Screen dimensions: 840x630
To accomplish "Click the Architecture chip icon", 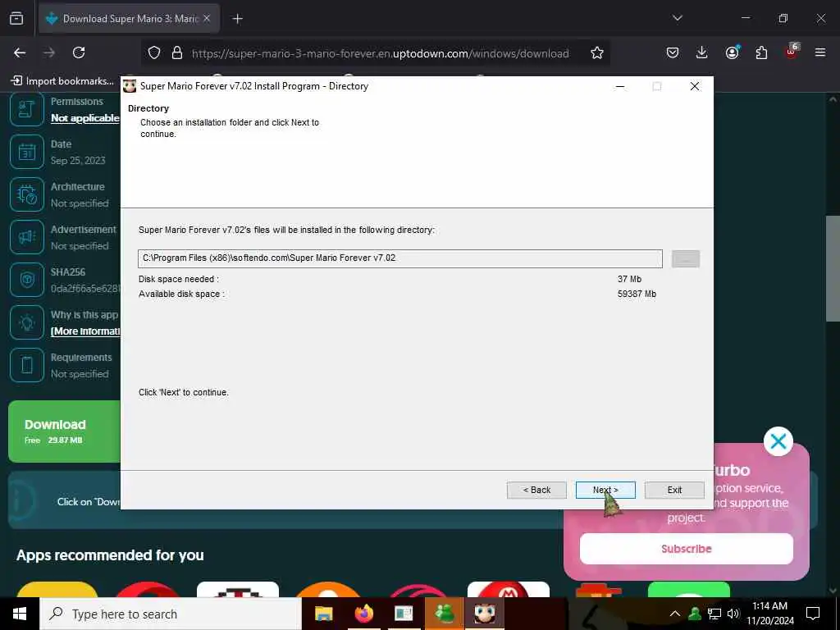I will coord(27,194).
